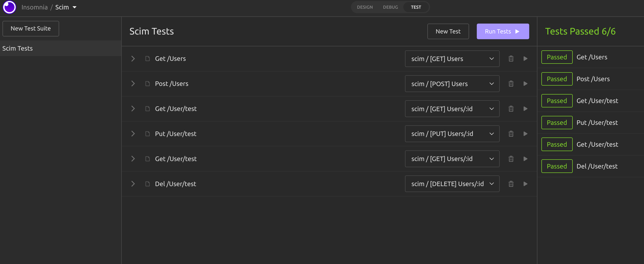Open the Scim workspace dropdown menu
The width and height of the screenshot is (644, 264).
66,7
